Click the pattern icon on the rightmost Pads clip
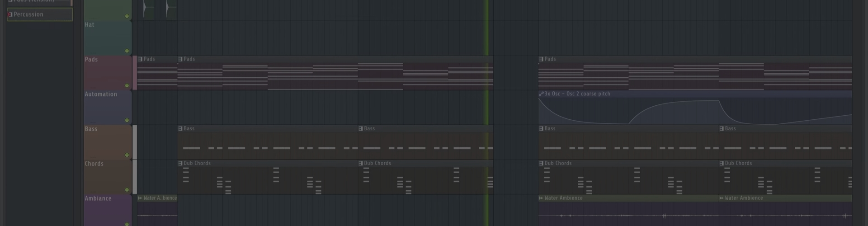This screenshot has height=226, width=868. pyautogui.click(x=541, y=59)
